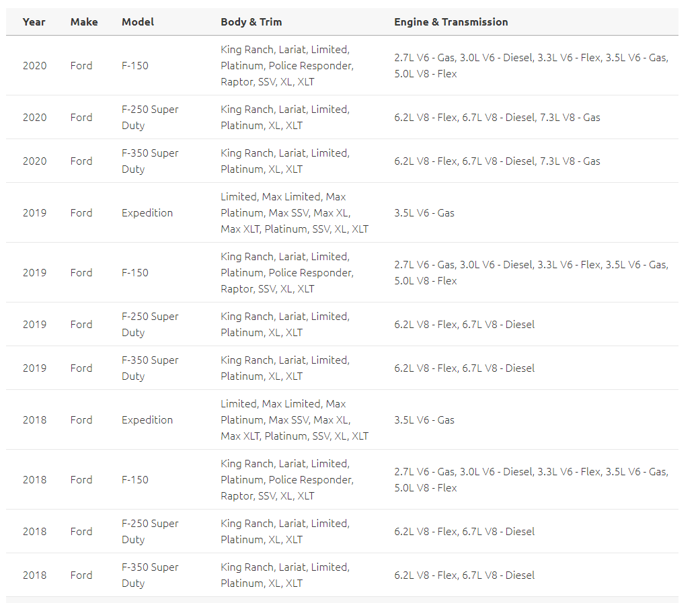This screenshot has width=700, height=603.
Task: Click the 2020 F-250 Super Duty model cell
Action: coord(150,118)
